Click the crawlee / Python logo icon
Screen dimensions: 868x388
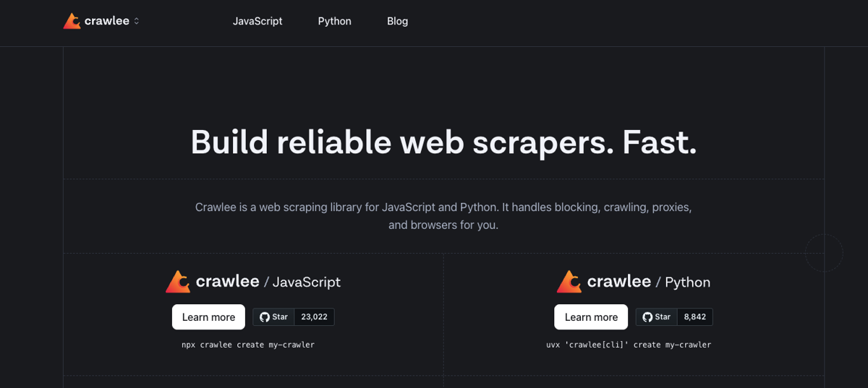(569, 281)
